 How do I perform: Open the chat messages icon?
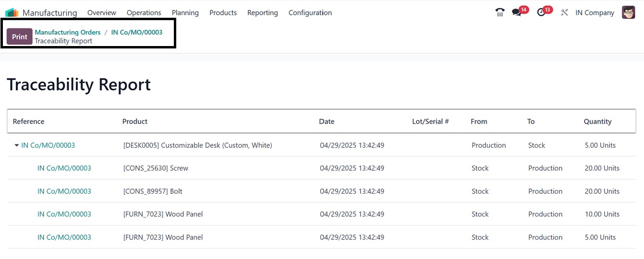[x=517, y=12]
